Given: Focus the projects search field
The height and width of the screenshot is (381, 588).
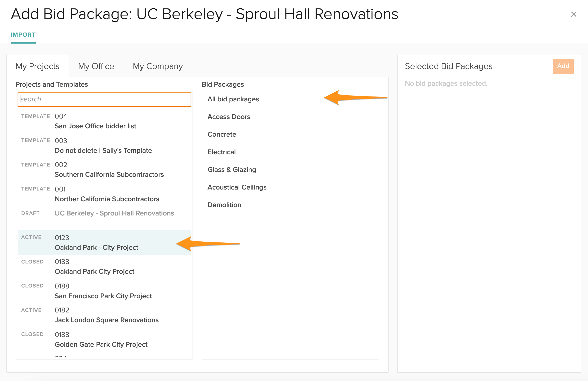Looking at the screenshot, I should click(x=104, y=99).
